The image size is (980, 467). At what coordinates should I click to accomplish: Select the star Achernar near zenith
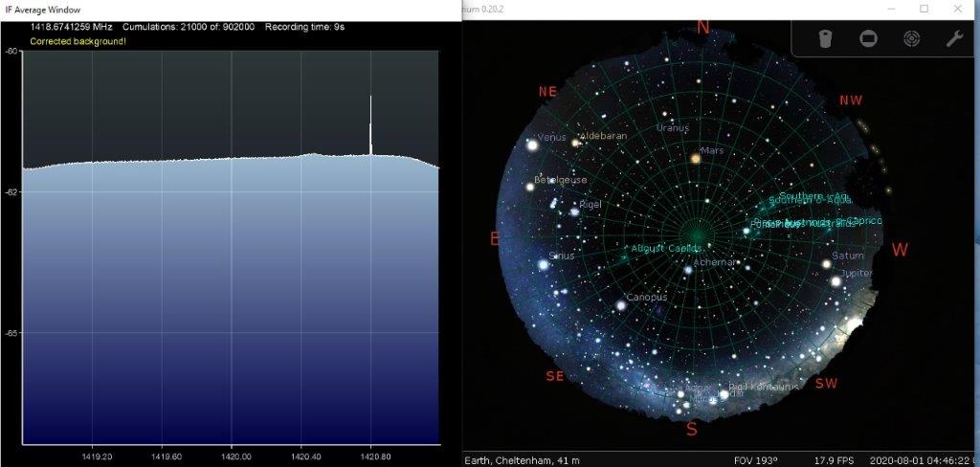point(687,270)
